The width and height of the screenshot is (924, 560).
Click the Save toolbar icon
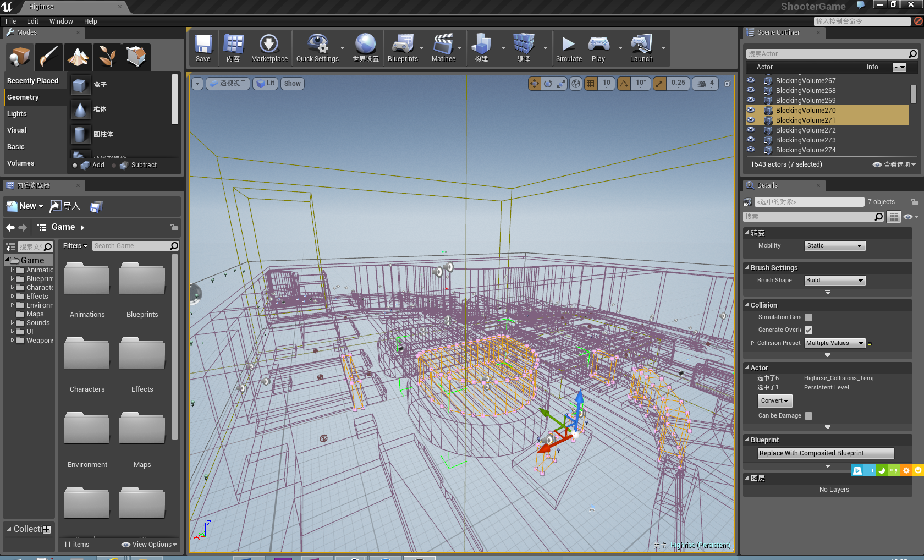(x=203, y=48)
